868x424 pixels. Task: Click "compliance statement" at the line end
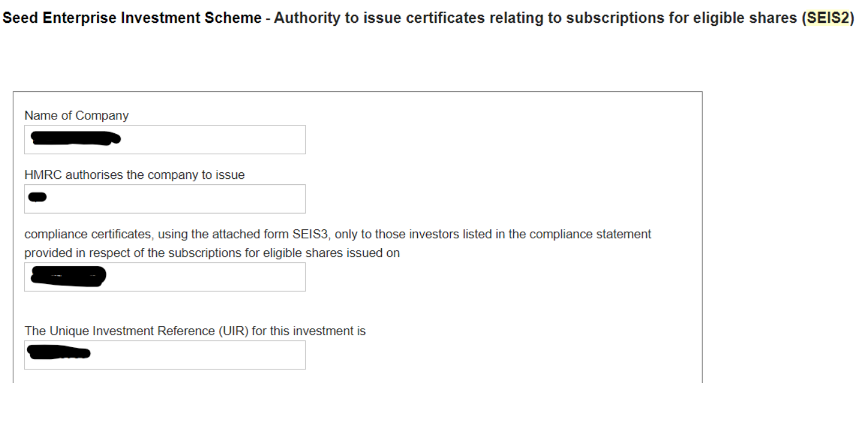coord(603,234)
